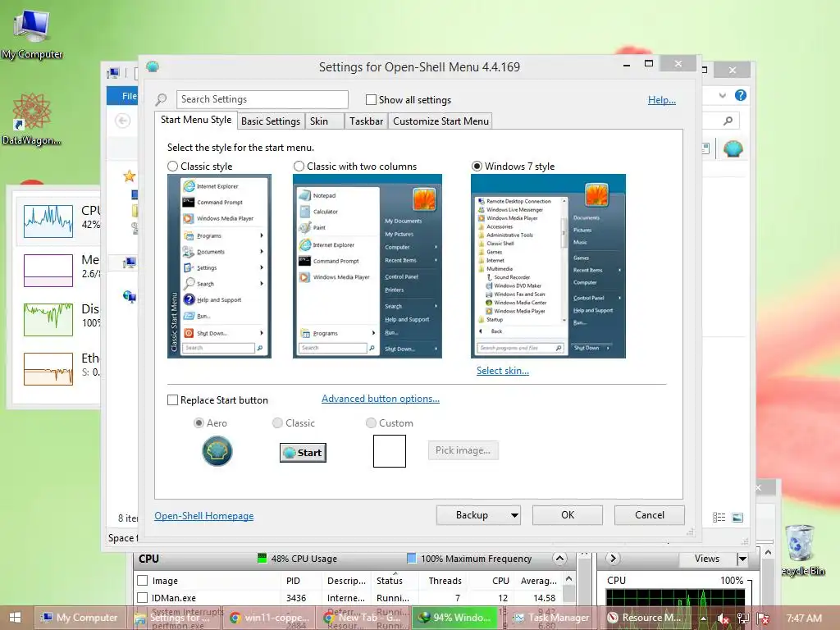The height and width of the screenshot is (630, 840).
Task: Check Replace Start button
Action: tap(172, 400)
